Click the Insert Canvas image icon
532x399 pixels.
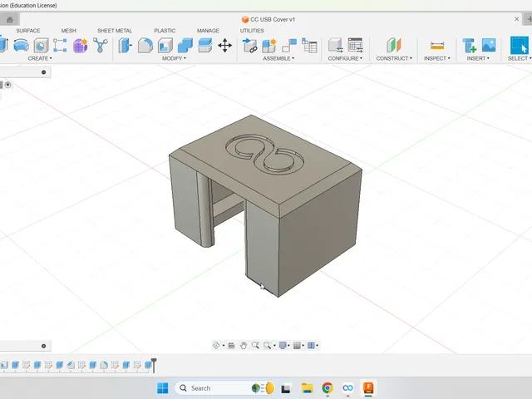click(x=489, y=45)
